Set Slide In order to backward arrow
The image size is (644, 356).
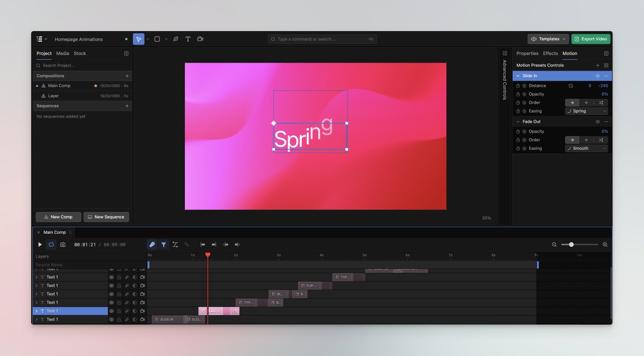click(587, 102)
